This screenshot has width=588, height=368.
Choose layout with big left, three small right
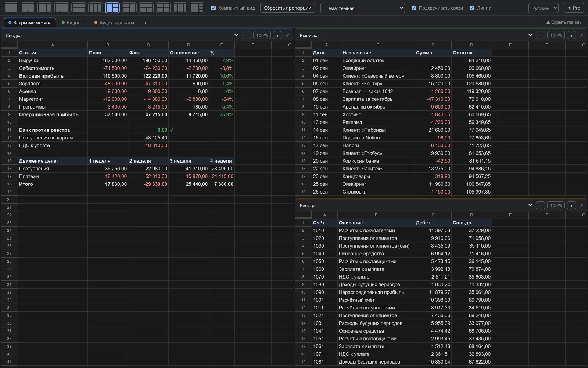click(x=197, y=8)
